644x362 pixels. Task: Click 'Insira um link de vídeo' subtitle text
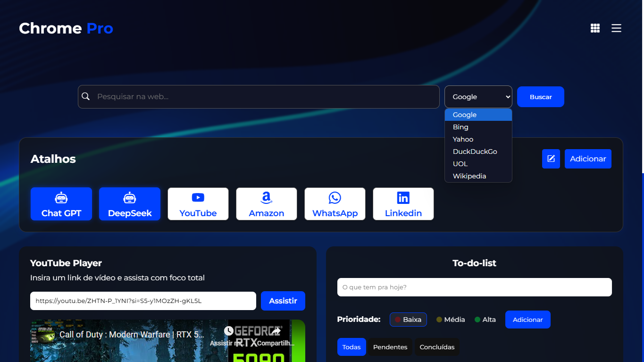click(117, 278)
